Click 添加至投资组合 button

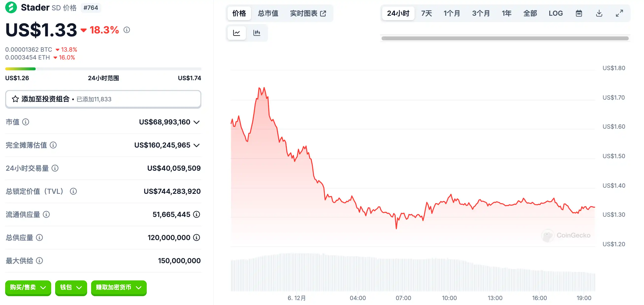103,99
